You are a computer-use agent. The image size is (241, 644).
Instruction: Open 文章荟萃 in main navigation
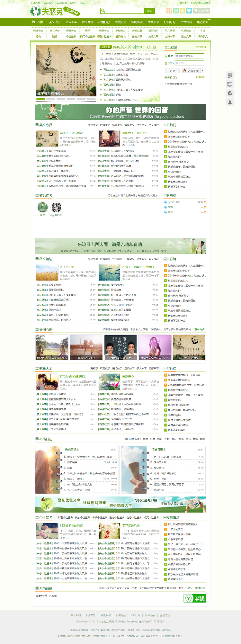[x=71, y=22]
